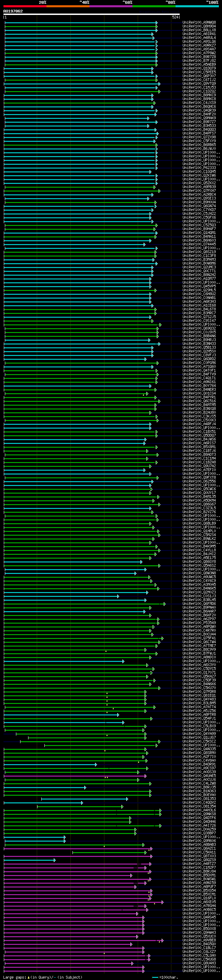
Task: Select the UniRef100_Q4N335 label
Action: [199, 749]
